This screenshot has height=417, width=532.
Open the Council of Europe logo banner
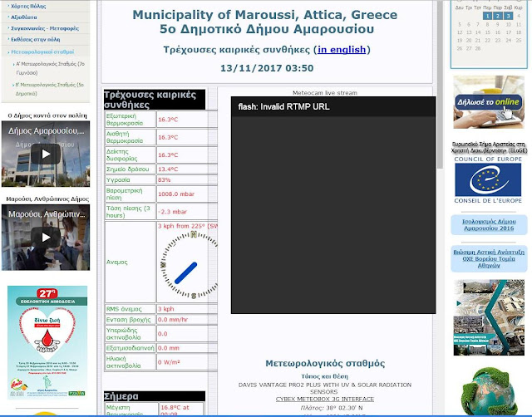coord(488,180)
